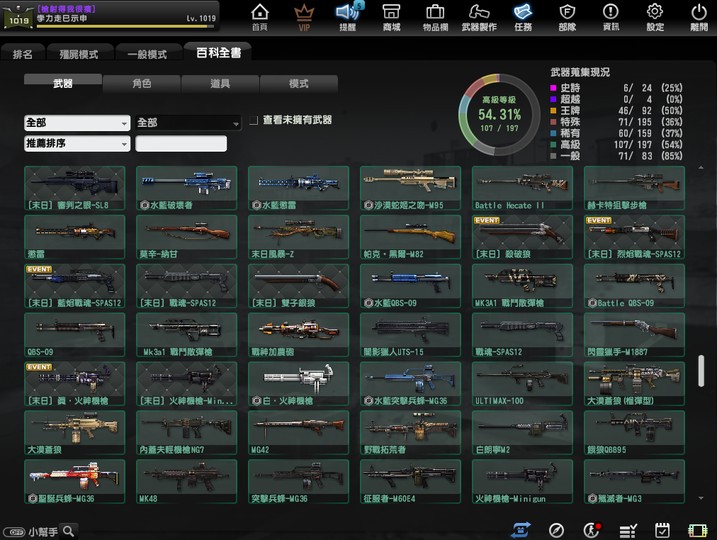Open the 任務 missions icon

click(x=523, y=16)
